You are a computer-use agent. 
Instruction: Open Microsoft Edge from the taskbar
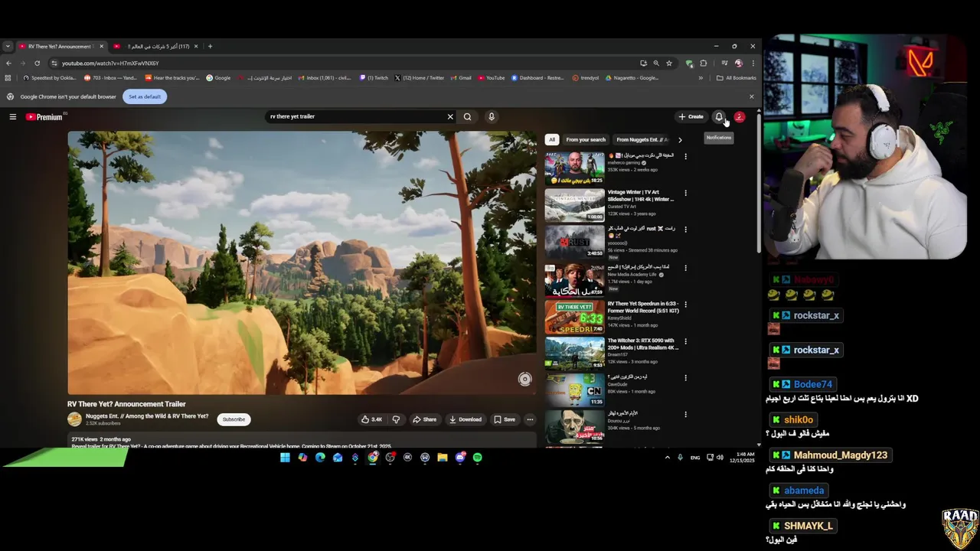tap(320, 458)
